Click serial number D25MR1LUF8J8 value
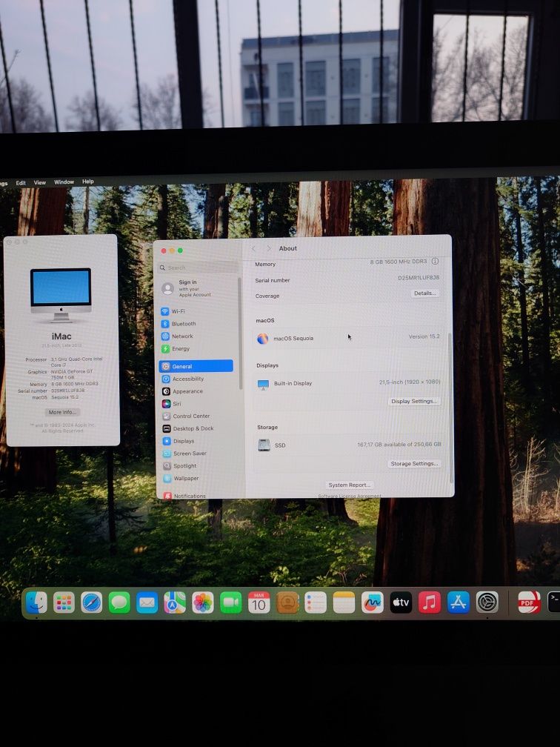Viewport: 560px width, 747px height. tap(419, 278)
